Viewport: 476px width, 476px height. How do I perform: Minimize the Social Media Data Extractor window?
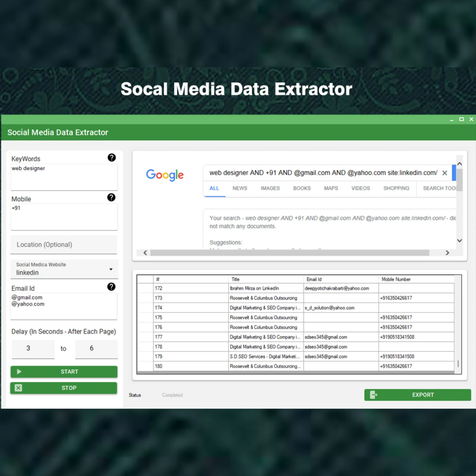click(451, 120)
